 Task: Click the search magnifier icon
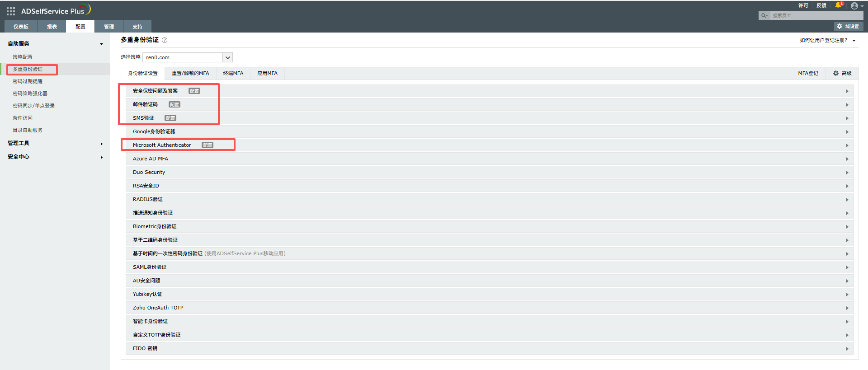pyautogui.click(x=764, y=15)
